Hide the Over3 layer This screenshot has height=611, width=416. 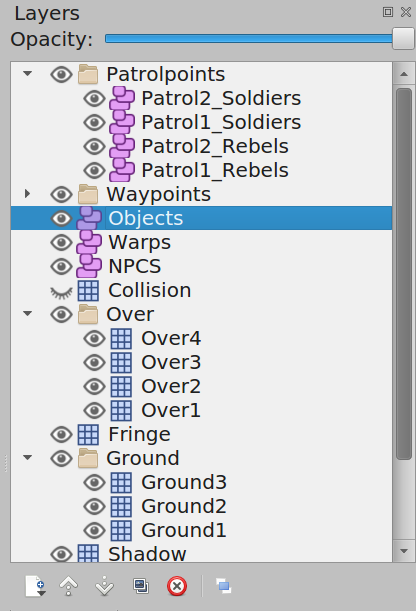click(94, 362)
